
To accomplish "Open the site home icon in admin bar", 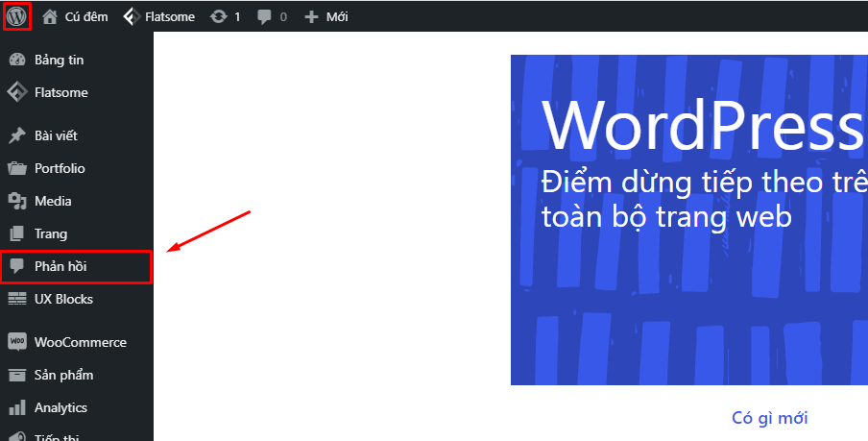I will tap(50, 17).
